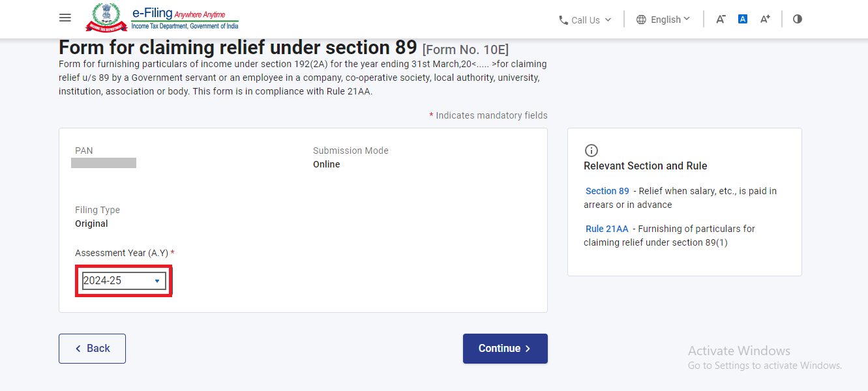Screen dimensions: 868x391
Task: Click the Online submission mode value
Action: coord(326,164)
